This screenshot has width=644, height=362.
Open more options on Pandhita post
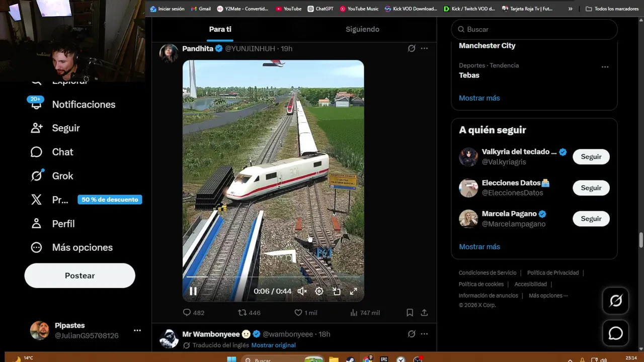[x=424, y=48]
